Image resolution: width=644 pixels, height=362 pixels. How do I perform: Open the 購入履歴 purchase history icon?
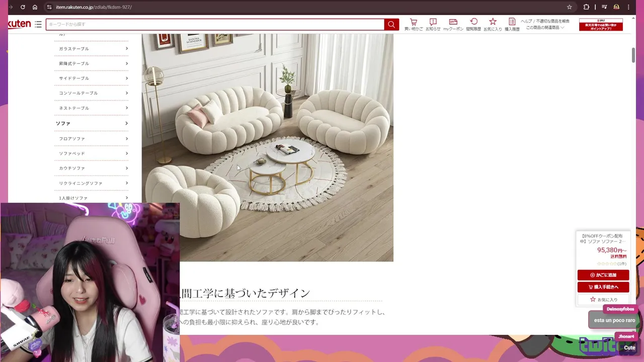[x=512, y=25]
